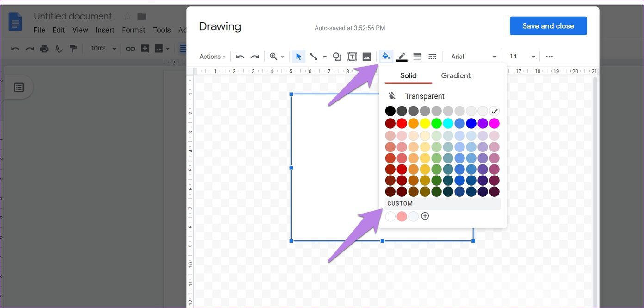This screenshot has width=644, height=308.
Task: Select the Line tool
Action: [313, 57]
